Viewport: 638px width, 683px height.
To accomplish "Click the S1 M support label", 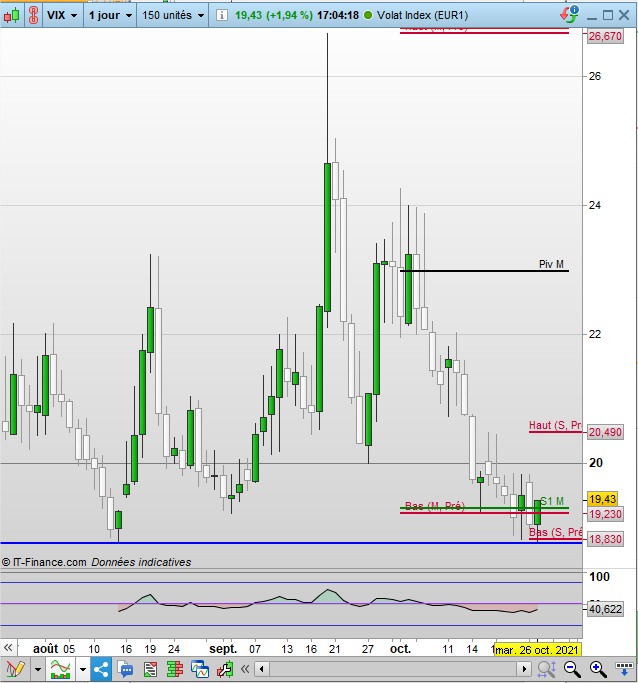I will (552, 501).
